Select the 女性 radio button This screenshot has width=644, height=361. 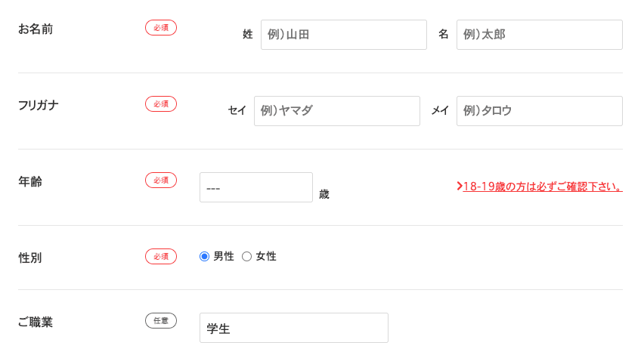tap(246, 257)
